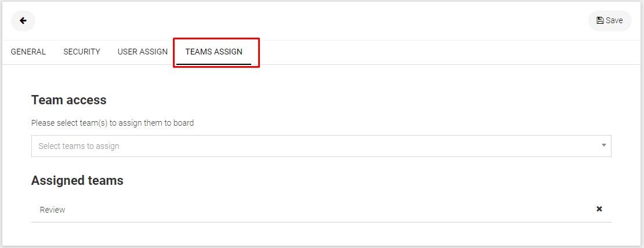Image resolution: width=644 pixels, height=248 pixels.
Task: Expand the teams list via the dropdown arrow
Action: pos(604,145)
